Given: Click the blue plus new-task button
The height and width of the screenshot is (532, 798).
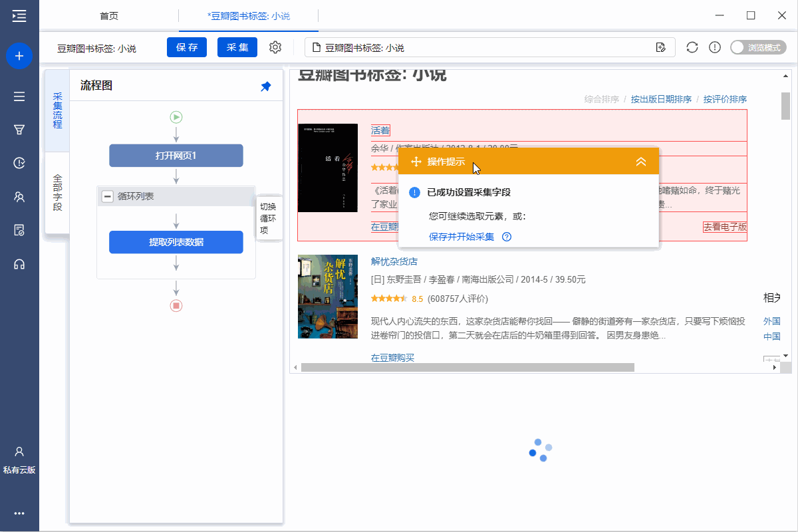Looking at the screenshot, I should (19, 56).
